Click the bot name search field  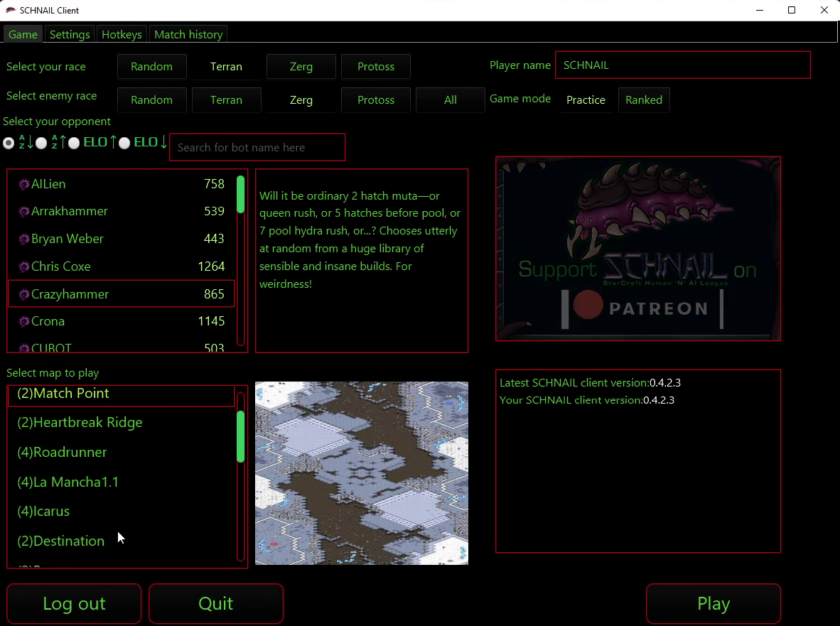pos(257,147)
